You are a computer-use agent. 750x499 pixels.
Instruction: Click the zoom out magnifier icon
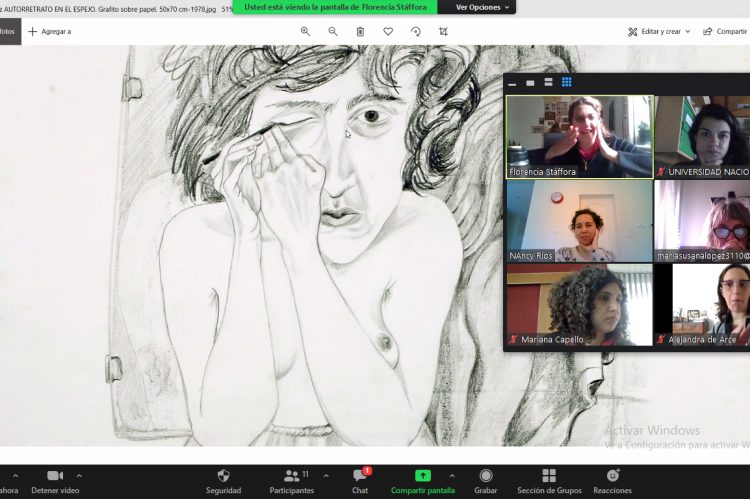333,32
